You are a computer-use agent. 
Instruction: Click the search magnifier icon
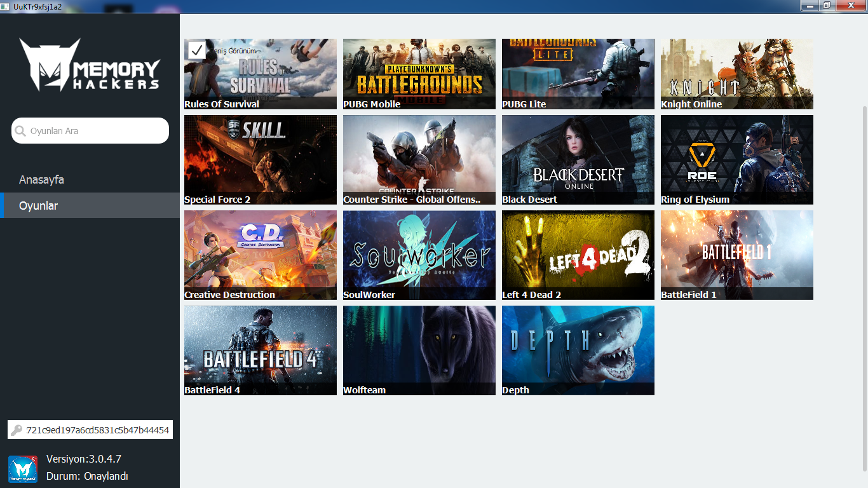(x=21, y=131)
